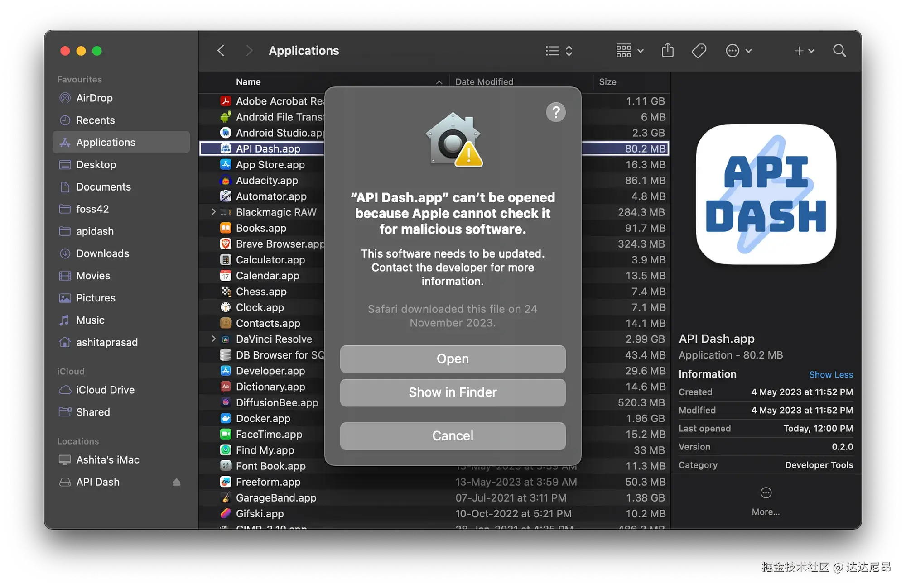Open the plus add toolbar dropdown
This screenshot has width=906, height=588.
[804, 50]
